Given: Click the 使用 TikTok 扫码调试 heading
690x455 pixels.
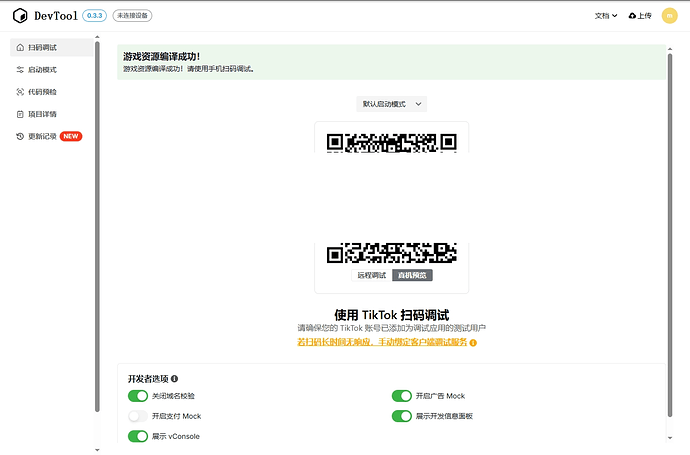Looking at the screenshot, I should (392, 315).
